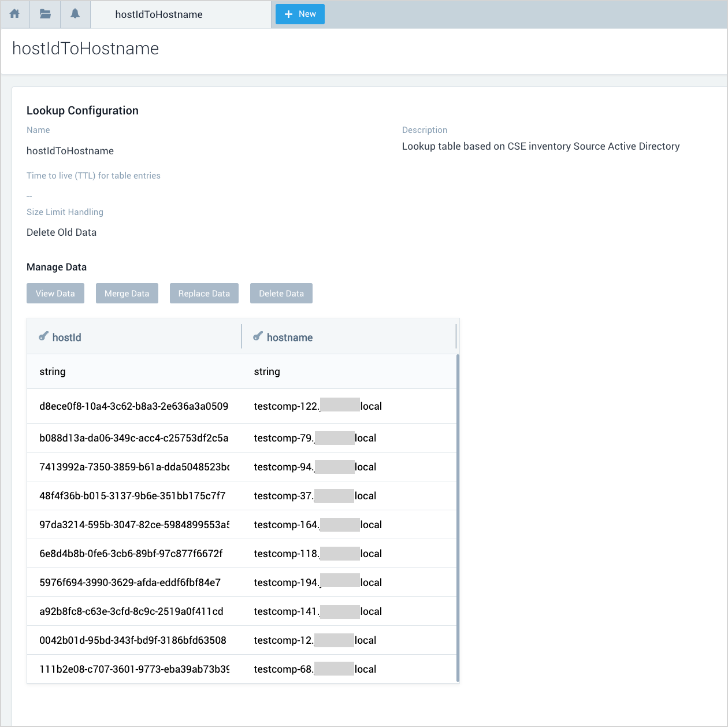Click the hostId column header
728x727 pixels.
(67, 337)
